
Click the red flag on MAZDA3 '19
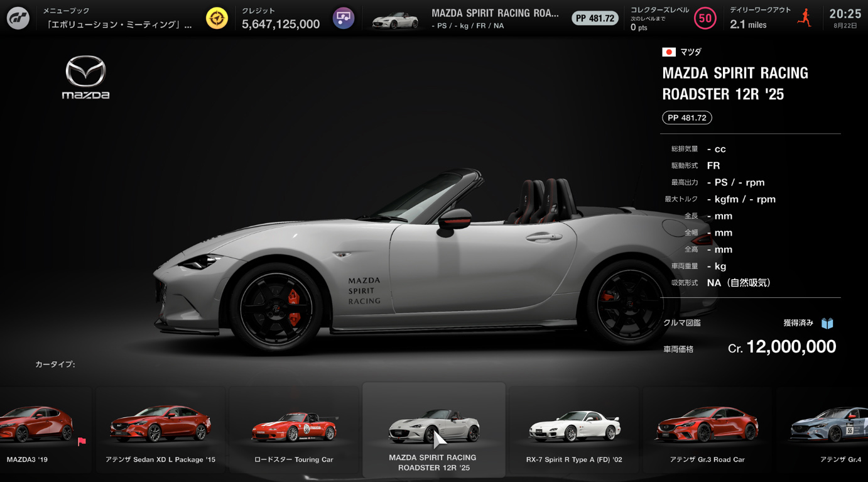click(x=82, y=442)
